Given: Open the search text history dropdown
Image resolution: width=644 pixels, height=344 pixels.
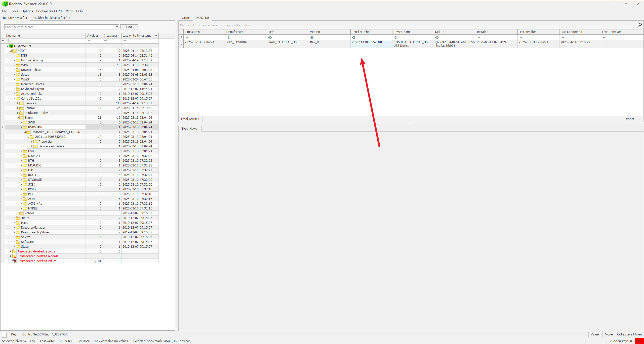Looking at the screenshot, I should pyautogui.click(x=117, y=27).
